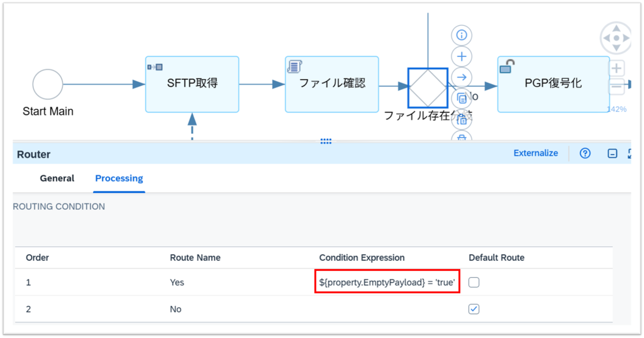Select the ファイル確認 script step
Screen dimensions: 644x338
click(x=331, y=84)
